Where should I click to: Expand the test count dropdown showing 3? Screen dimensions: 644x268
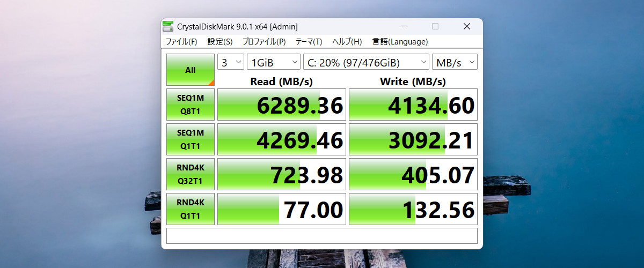point(231,62)
